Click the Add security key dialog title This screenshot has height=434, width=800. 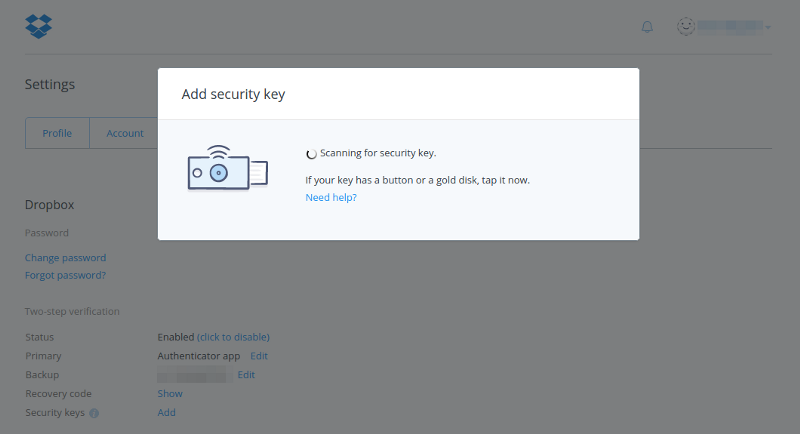point(234,95)
